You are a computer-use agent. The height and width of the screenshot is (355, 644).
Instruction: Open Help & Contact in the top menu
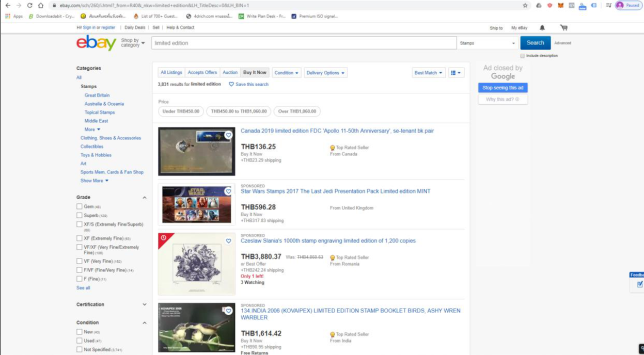pos(180,27)
